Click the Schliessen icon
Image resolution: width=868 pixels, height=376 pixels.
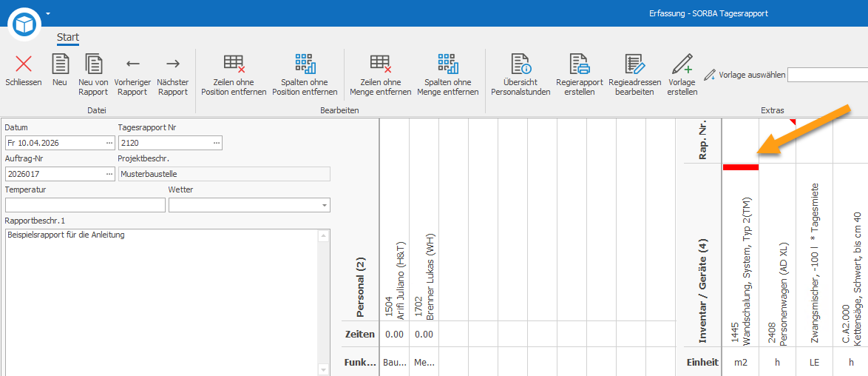point(23,64)
